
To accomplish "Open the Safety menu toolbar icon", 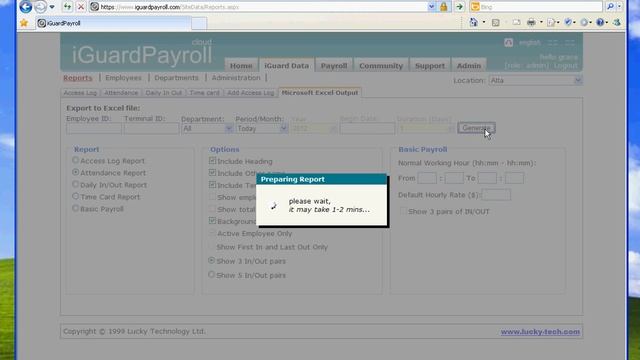I will coord(568,22).
